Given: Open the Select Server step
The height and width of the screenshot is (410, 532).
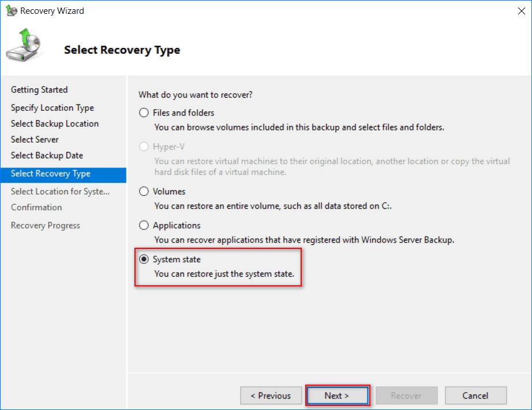Looking at the screenshot, I should [x=35, y=139].
